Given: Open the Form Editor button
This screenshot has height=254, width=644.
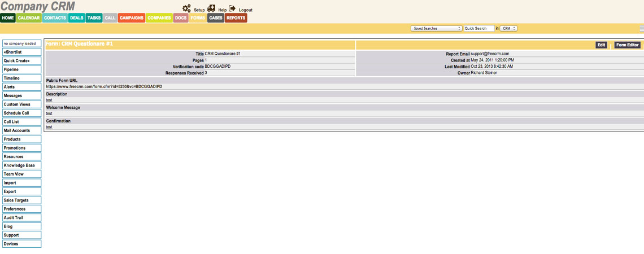Looking at the screenshot, I should click(627, 45).
